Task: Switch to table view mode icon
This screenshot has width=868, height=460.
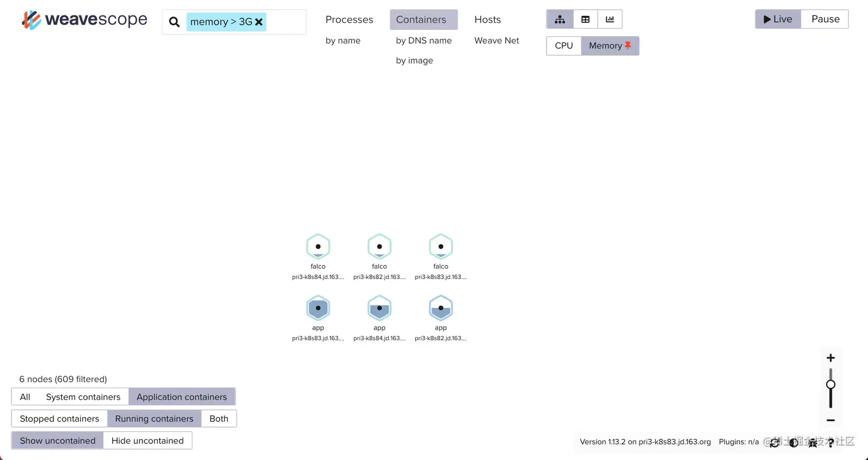Action: click(586, 19)
